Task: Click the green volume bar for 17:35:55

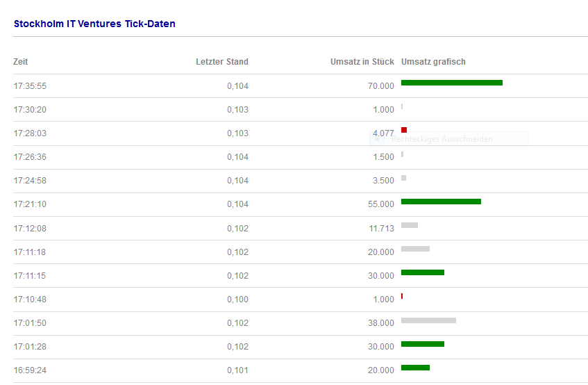Action: click(452, 83)
